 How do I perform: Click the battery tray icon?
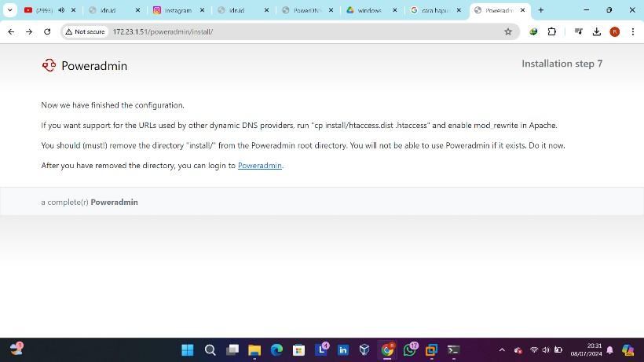coord(558,350)
